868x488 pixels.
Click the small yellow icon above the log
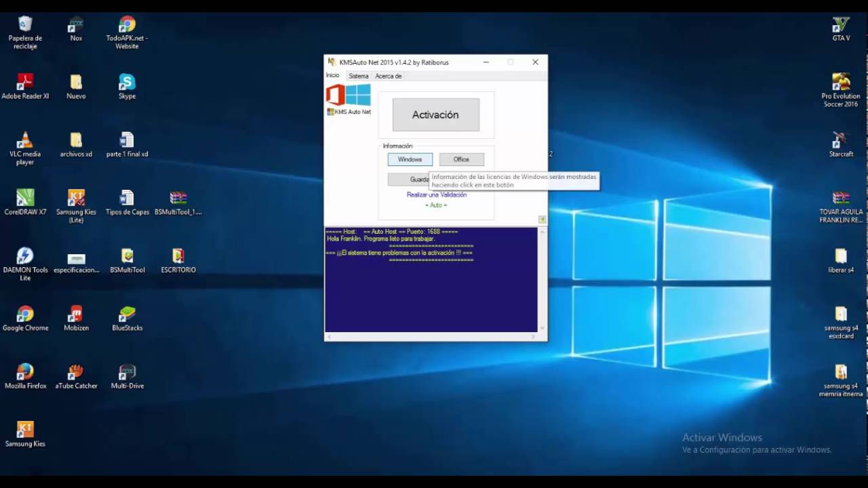542,220
